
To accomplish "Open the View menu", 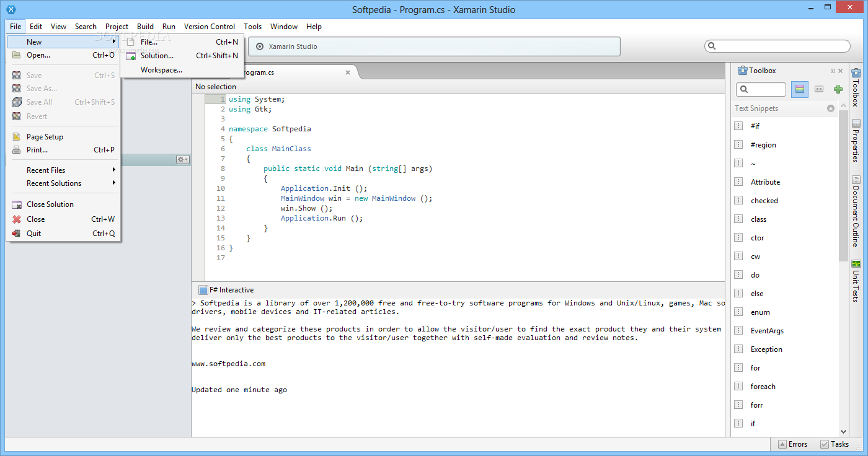I will pos(58,27).
